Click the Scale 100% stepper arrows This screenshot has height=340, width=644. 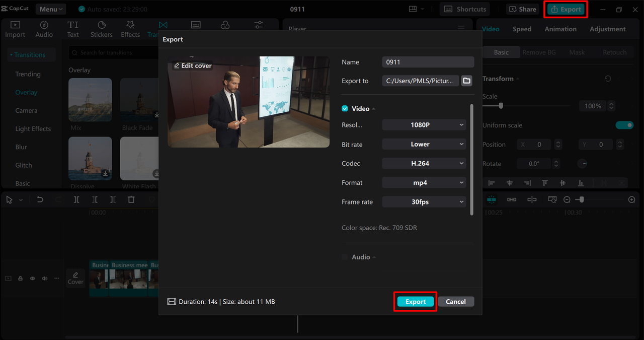(x=611, y=106)
